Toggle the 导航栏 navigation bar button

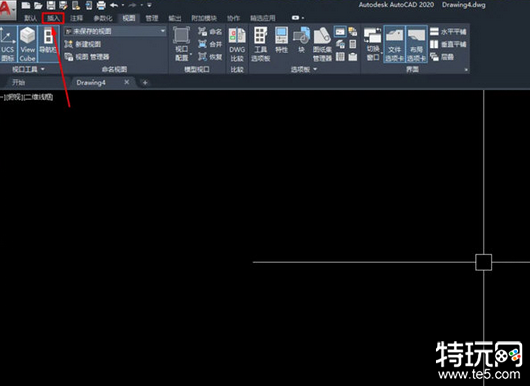48,44
